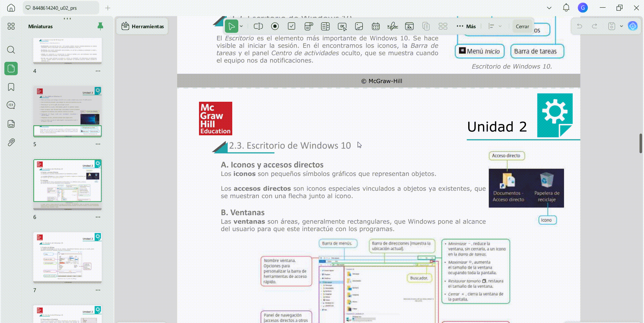The width and height of the screenshot is (644, 323).
Task: Expand the save options arrow
Action: (621, 26)
